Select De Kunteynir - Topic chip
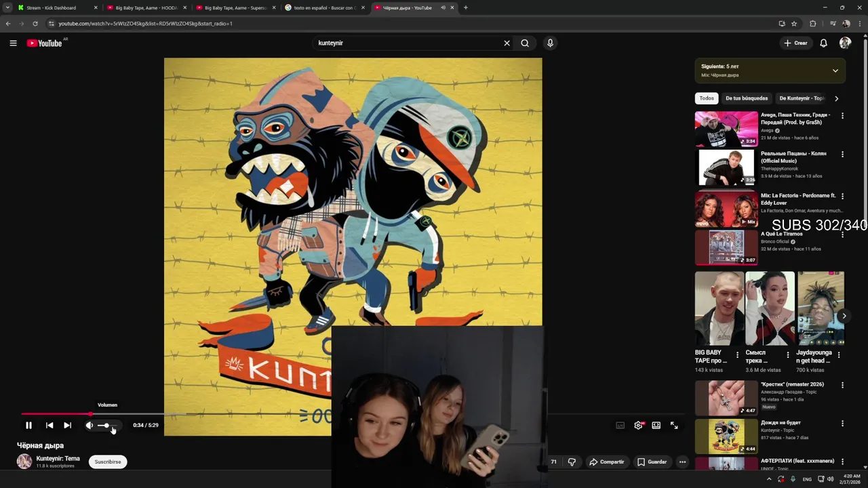This screenshot has width=868, height=488. pyautogui.click(x=801, y=98)
